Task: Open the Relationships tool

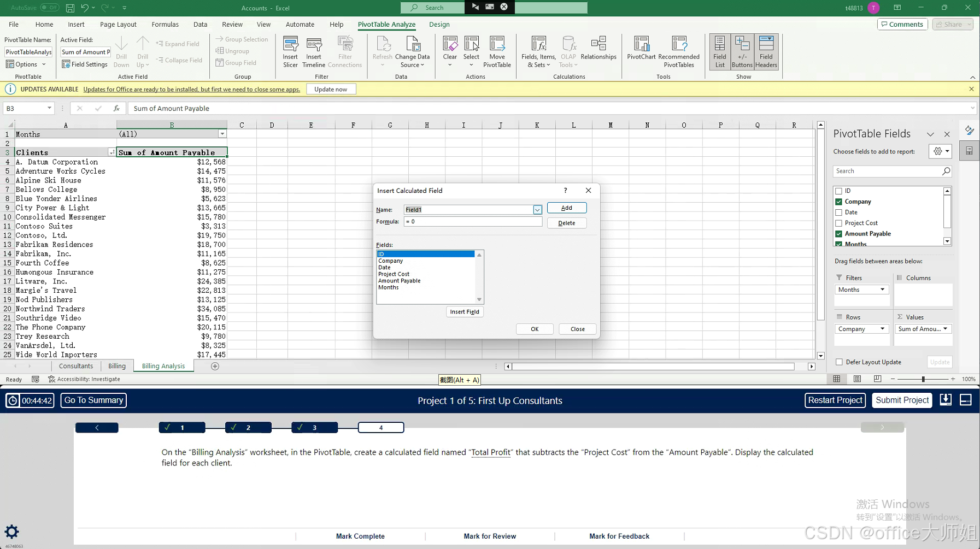Action: 598,48
